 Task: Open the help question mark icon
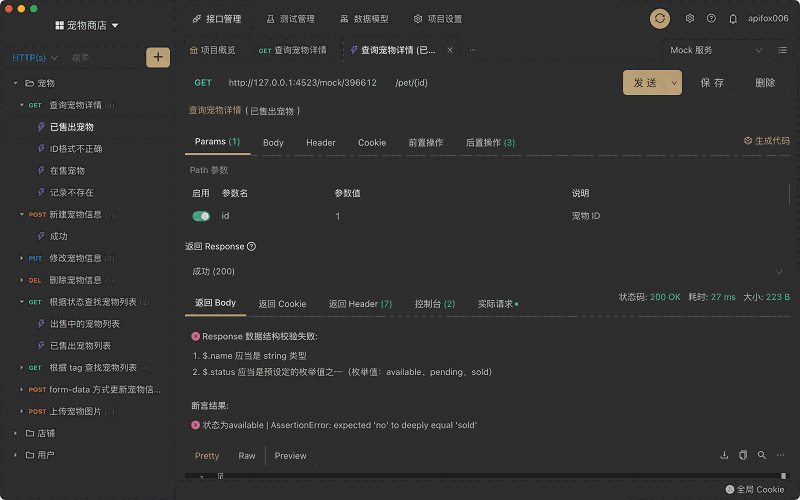[x=711, y=19]
